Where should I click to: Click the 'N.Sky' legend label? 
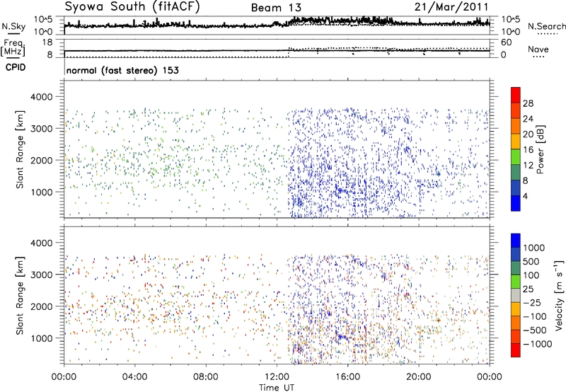coord(13,26)
